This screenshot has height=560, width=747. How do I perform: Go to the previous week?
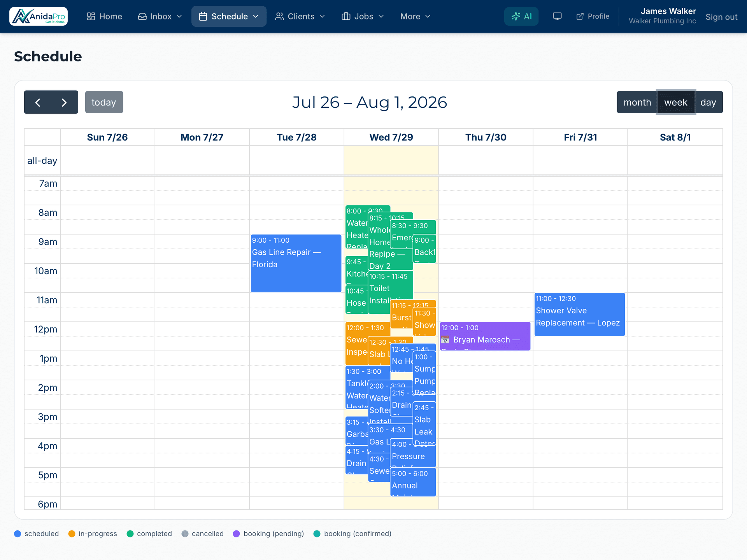coord(38,102)
